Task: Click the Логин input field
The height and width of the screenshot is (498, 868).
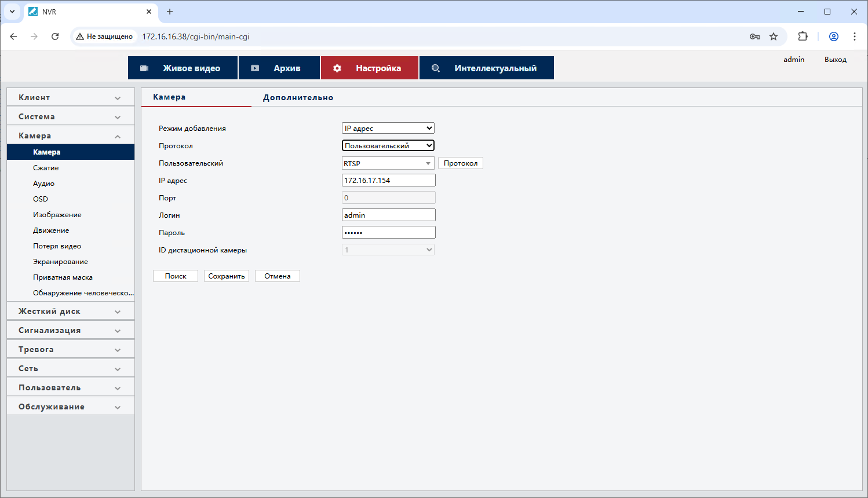Action: [389, 215]
